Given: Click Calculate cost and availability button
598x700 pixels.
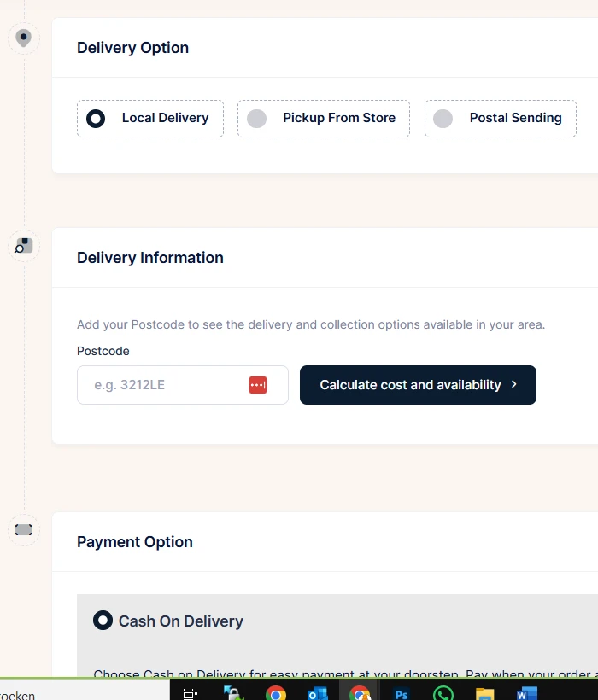Looking at the screenshot, I should (418, 385).
